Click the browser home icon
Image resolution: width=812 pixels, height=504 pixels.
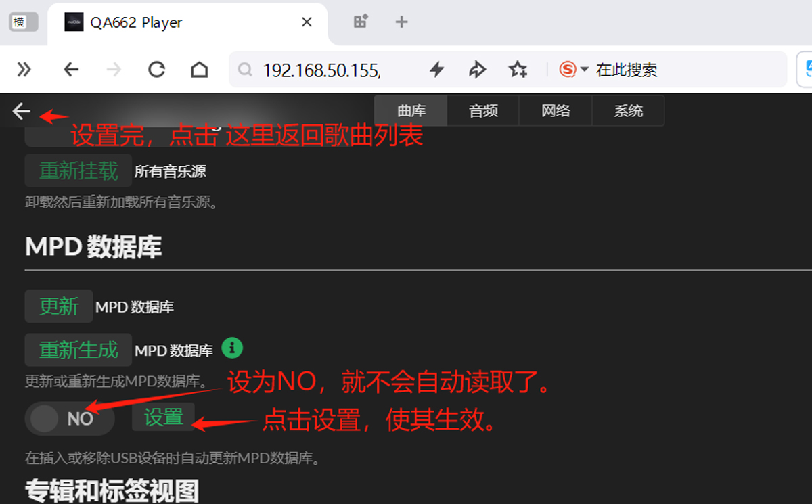click(x=199, y=69)
